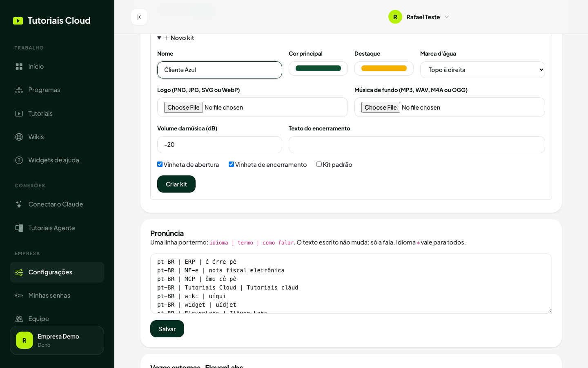Click the Tutoriais Cloud play logo icon
The width and height of the screenshot is (588, 368).
click(18, 21)
